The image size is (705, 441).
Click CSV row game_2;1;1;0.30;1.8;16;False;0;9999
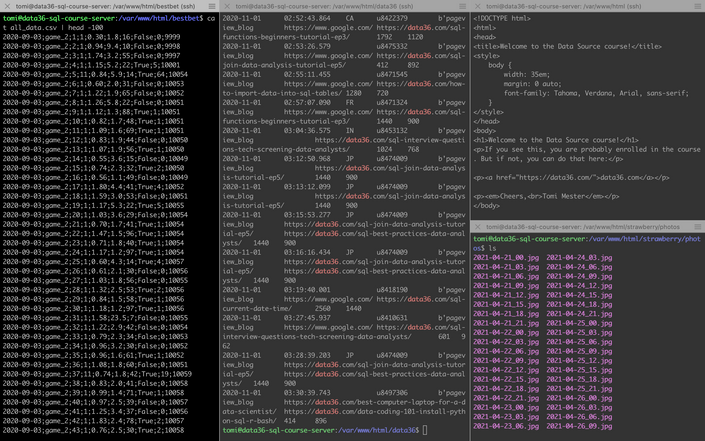(91, 37)
